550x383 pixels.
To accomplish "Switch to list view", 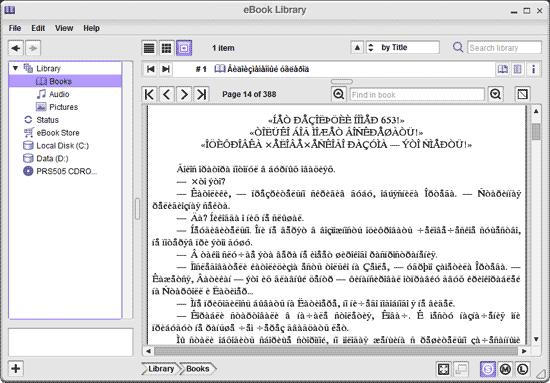I will (x=149, y=48).
